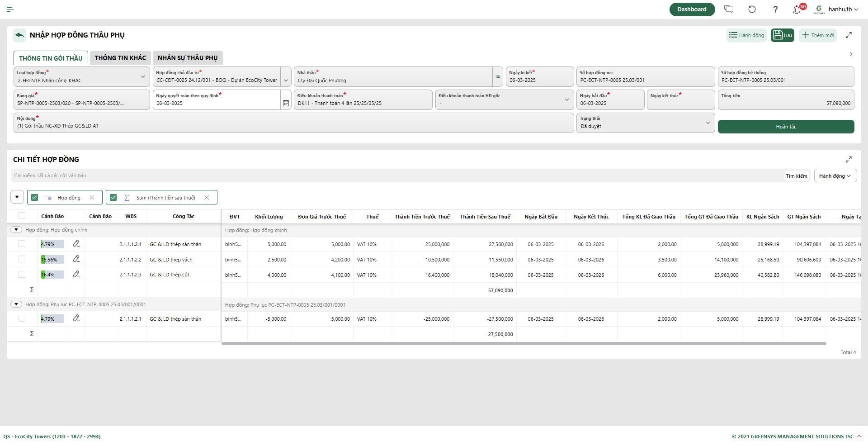The height and width of the screenshot is (446, 868).
Task: Sort by Đơn Giá Trước Thuế column header
Action: 322,217
